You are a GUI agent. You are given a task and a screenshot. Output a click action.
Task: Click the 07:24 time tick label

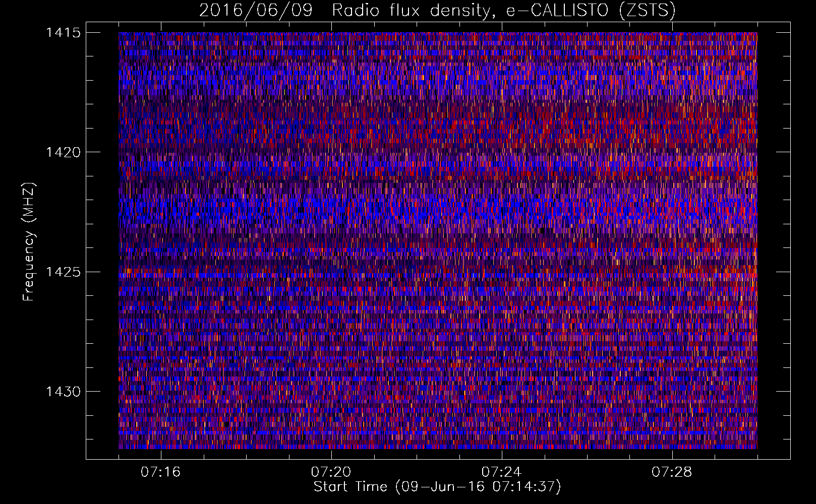(501, 472)
